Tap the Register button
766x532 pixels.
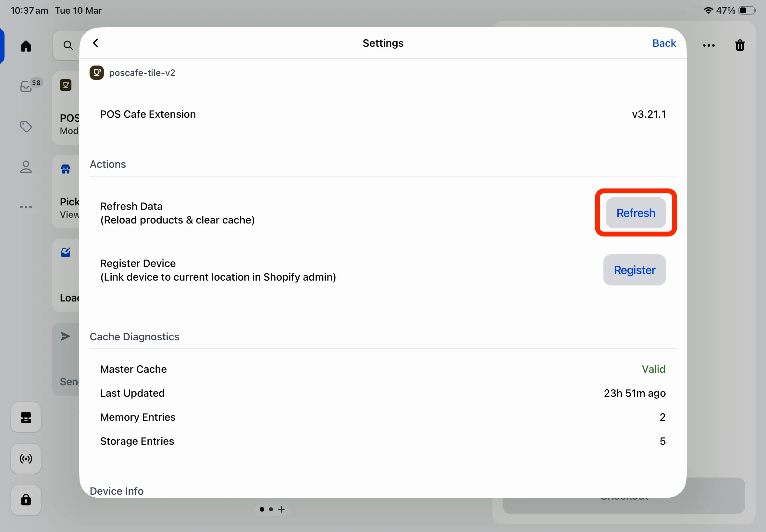pyautogui.click(x=634, y=270)
